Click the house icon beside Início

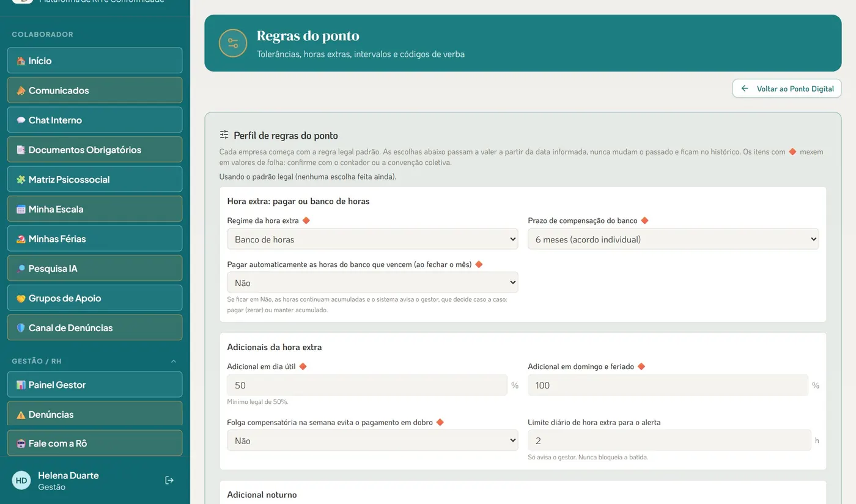pos(21,61)
